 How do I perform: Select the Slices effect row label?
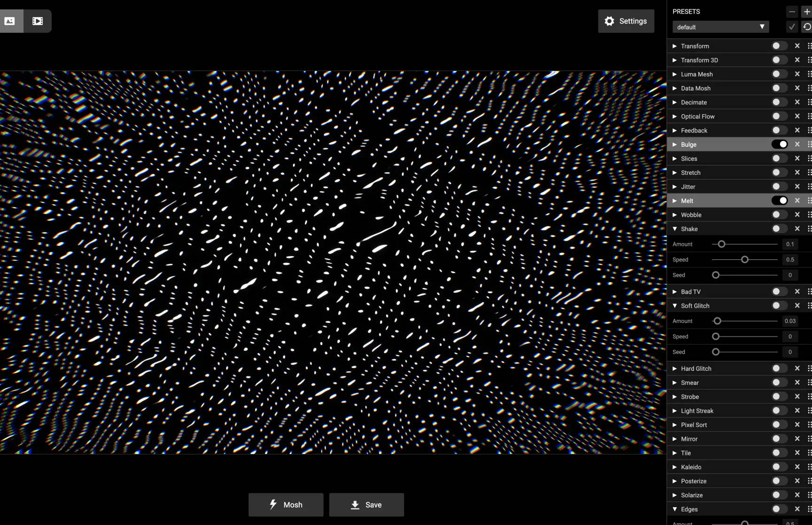click(x=689, y=159)
